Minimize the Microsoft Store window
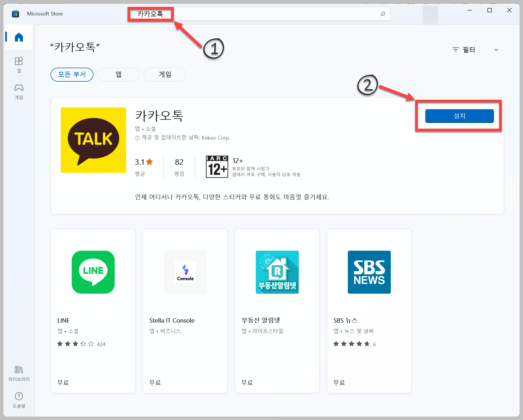523x420 pixels. (470, 10)
